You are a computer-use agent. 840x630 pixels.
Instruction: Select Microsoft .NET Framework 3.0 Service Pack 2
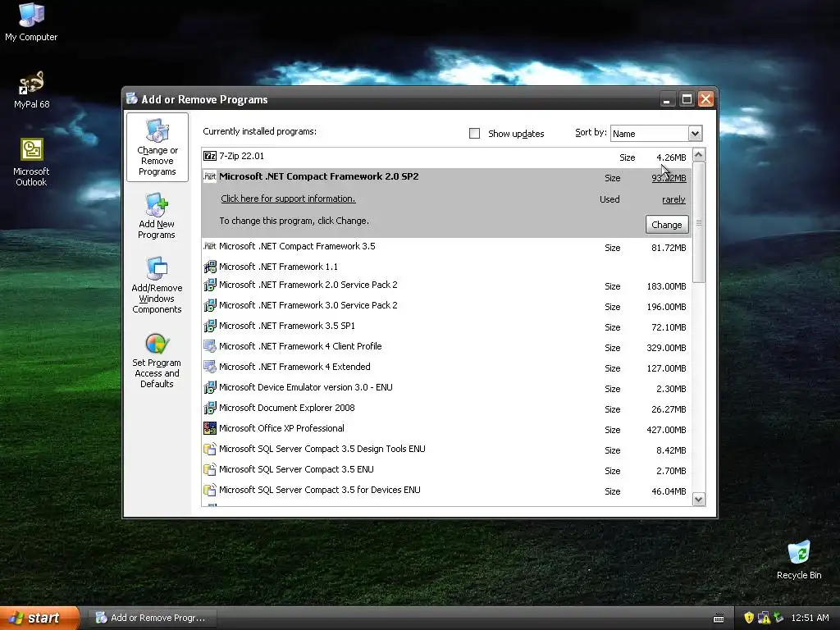[446, 305]
